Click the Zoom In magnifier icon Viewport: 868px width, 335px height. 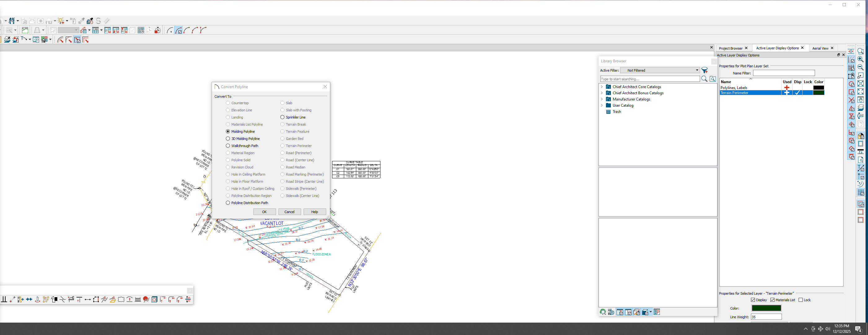point(860,59)
